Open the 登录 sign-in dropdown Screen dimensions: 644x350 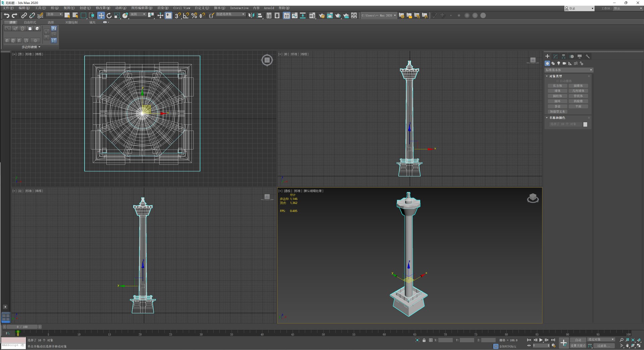(579, 8)
